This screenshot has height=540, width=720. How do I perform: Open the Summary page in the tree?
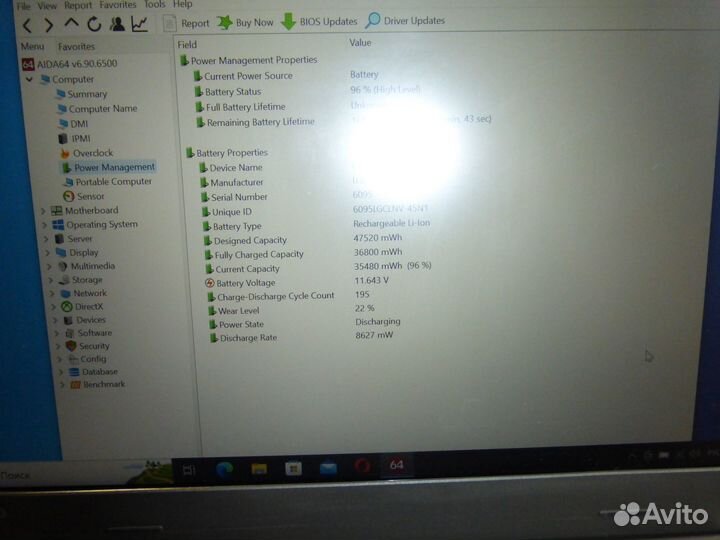coord(82,94)
